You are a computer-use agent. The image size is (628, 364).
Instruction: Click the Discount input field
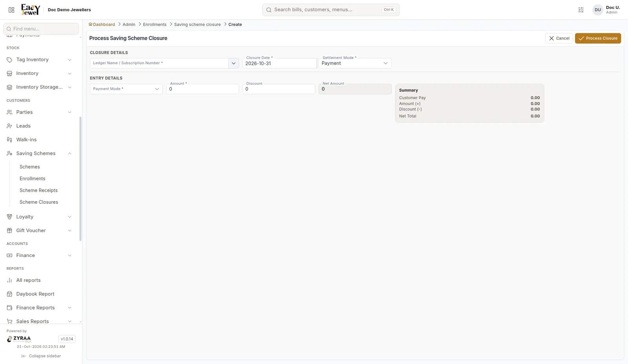coord(279,89)
